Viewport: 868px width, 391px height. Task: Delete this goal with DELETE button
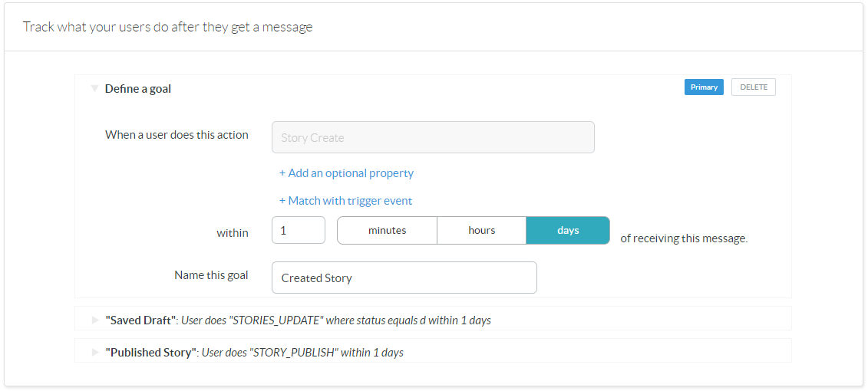753,87
